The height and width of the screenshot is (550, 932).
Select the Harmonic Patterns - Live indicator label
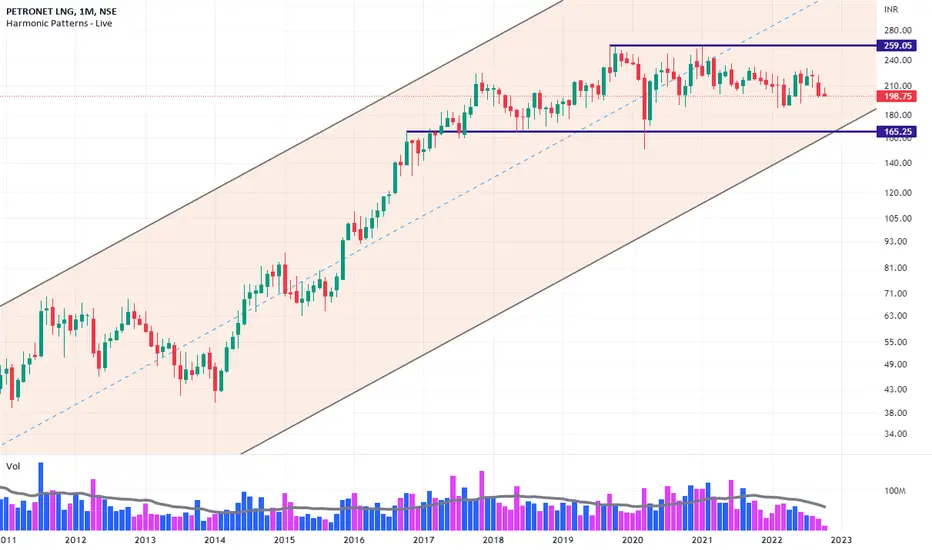(59, 23)
